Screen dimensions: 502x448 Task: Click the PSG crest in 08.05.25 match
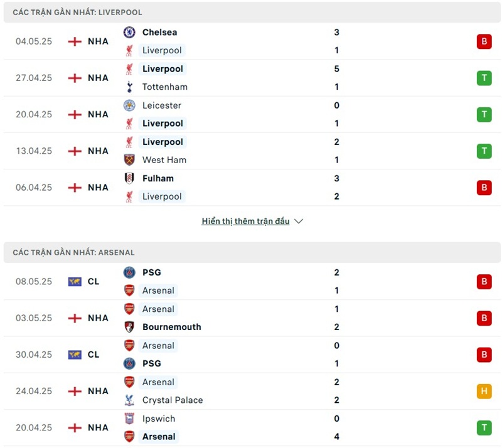click(129, 272)
